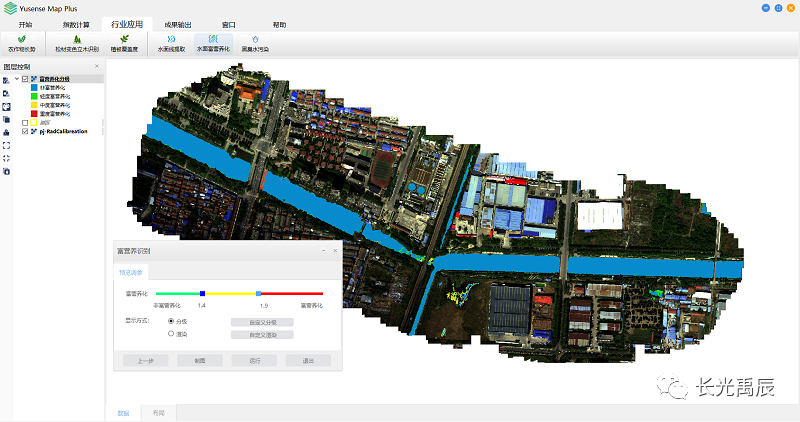This screenshot has width=800, height=422.
Task: Collapse the 富营养化分级 layer tree node
Action: point(17,79)
